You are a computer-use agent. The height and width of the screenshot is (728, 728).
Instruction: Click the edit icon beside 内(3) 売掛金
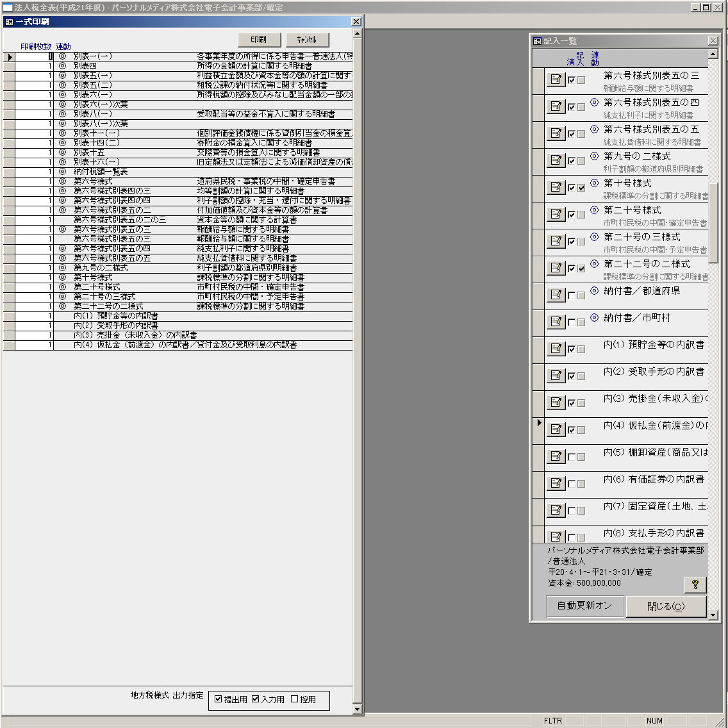(556, 402)
